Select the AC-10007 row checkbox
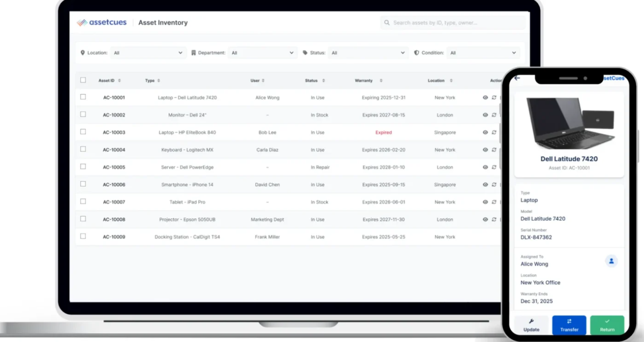 83,201
